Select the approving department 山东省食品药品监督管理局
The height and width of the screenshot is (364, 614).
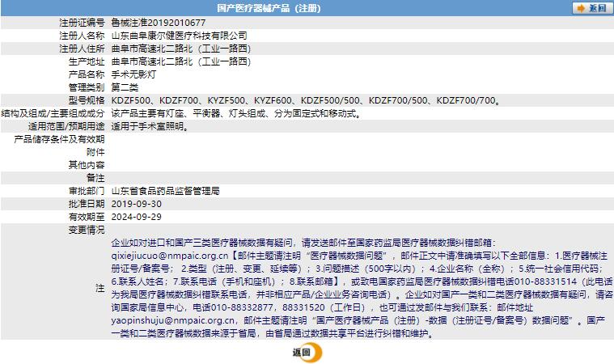(165, 191)
